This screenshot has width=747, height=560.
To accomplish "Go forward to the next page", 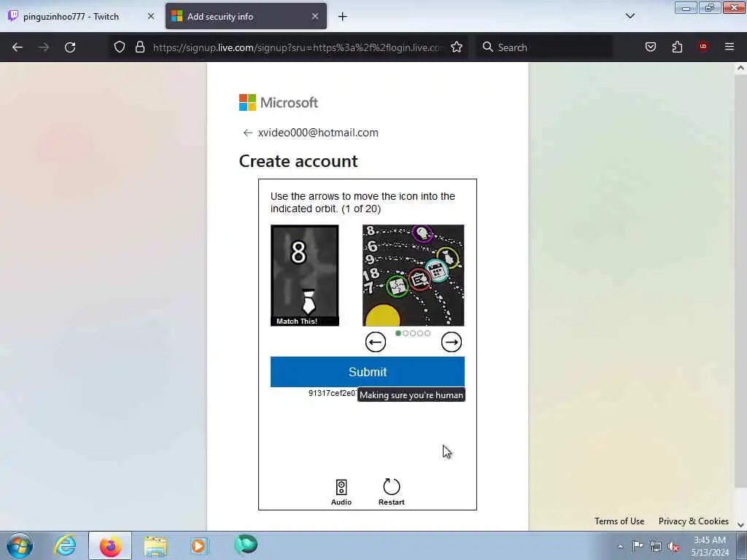I will click(x=44, y=47).
